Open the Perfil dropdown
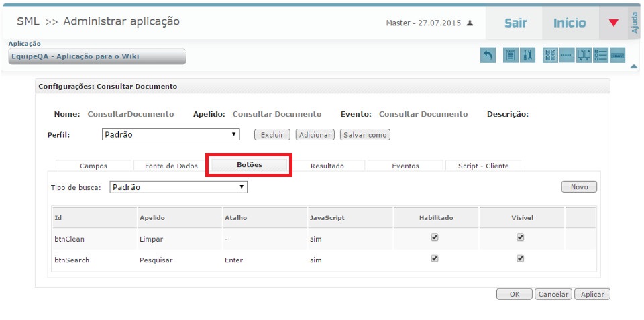 point(170,134)
